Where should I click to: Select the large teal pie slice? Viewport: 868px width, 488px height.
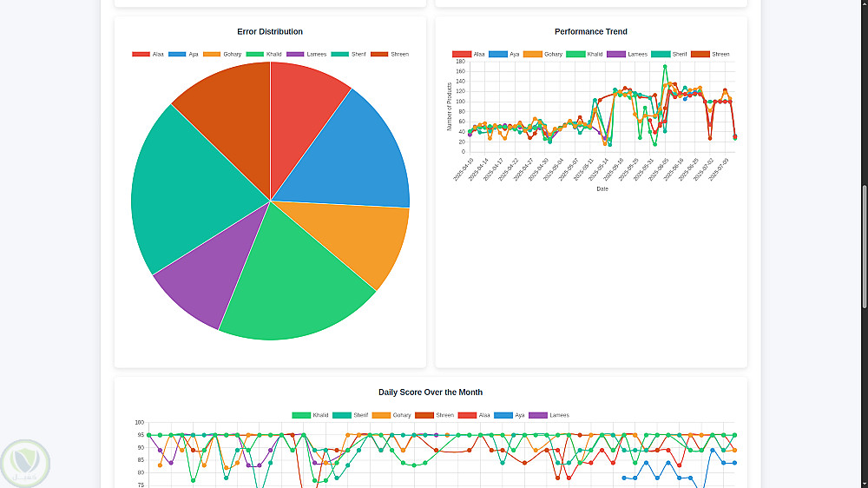(x=188, y=188)
